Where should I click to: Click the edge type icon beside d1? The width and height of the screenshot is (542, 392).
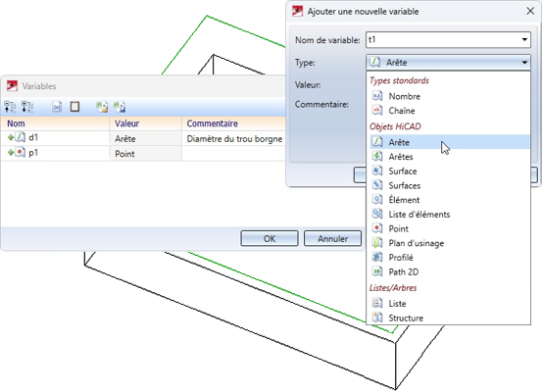[x=21, y=137]
